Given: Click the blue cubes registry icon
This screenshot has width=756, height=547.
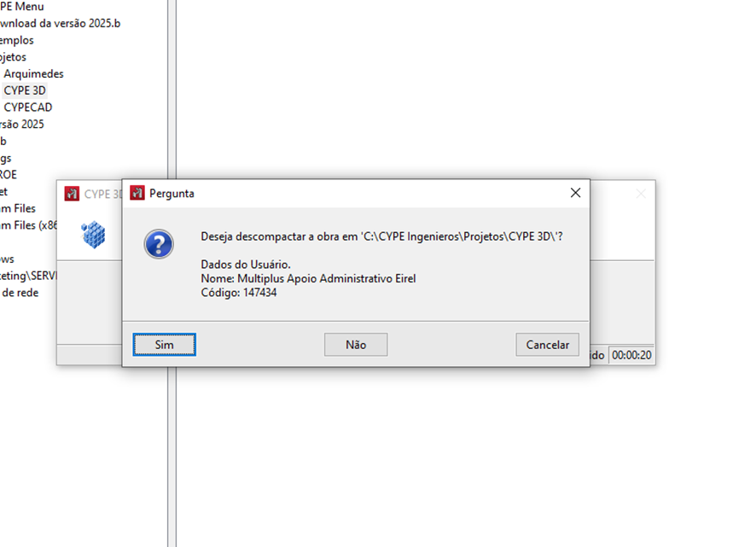Looking at the screenshot, I should pyautogui.click(x=93, y=235).
